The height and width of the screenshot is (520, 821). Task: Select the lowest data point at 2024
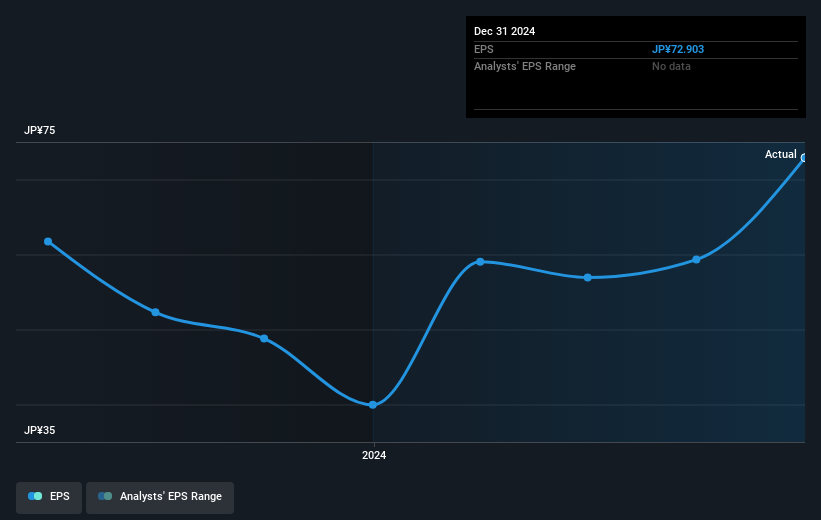(373, 405)
